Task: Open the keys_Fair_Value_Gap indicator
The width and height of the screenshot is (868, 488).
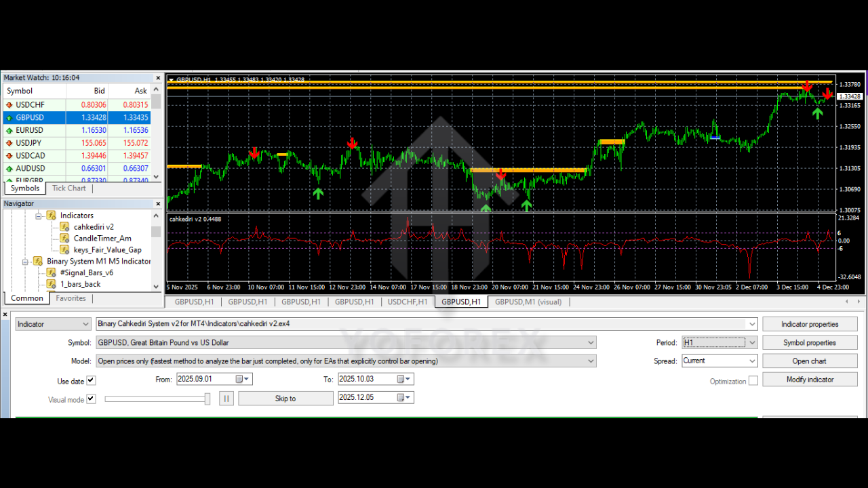Action: tap(65, 249)
